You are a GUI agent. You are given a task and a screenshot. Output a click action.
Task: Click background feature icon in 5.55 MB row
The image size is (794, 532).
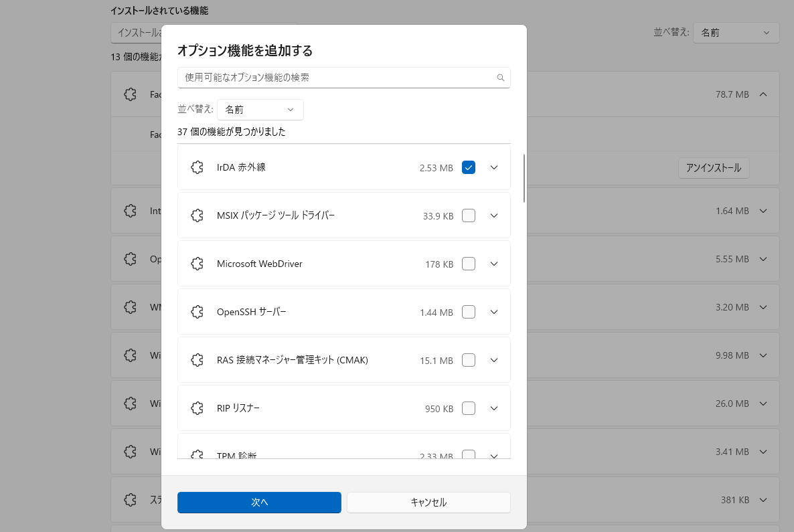pos(130,259)
